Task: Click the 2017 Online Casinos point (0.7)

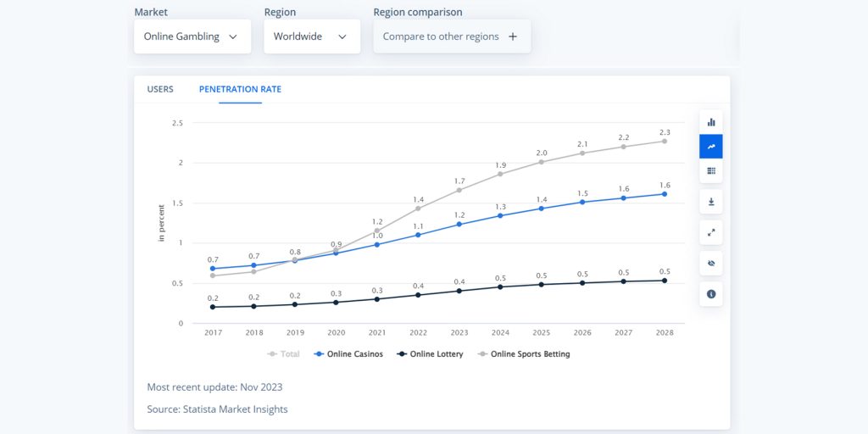Action: pos(213,269)
